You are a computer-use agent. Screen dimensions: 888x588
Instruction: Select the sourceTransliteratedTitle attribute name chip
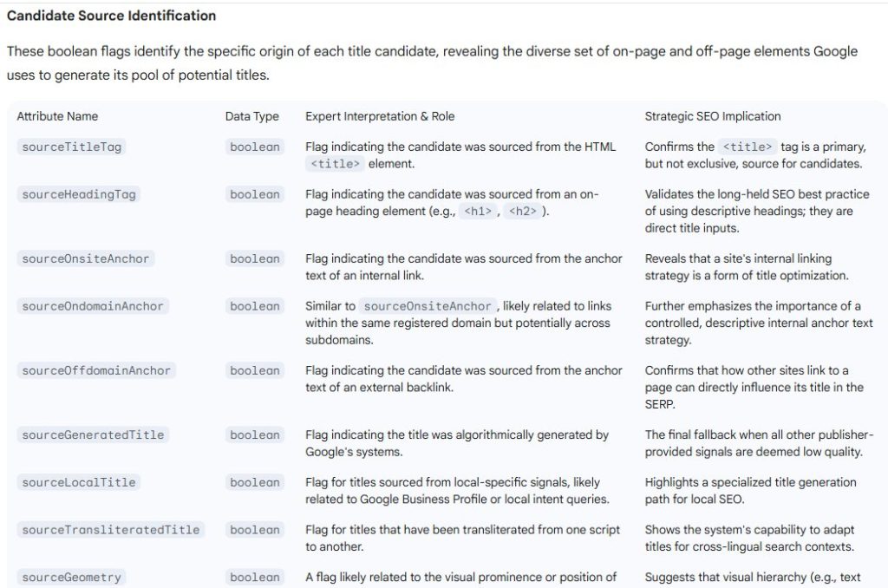(110, 530)
